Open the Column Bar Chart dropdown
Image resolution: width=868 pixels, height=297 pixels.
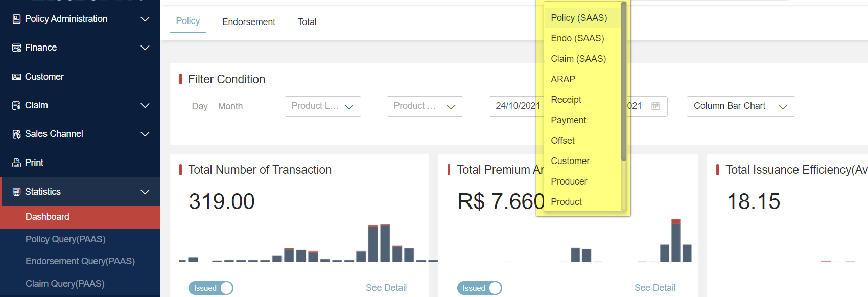tap(740, 106)
